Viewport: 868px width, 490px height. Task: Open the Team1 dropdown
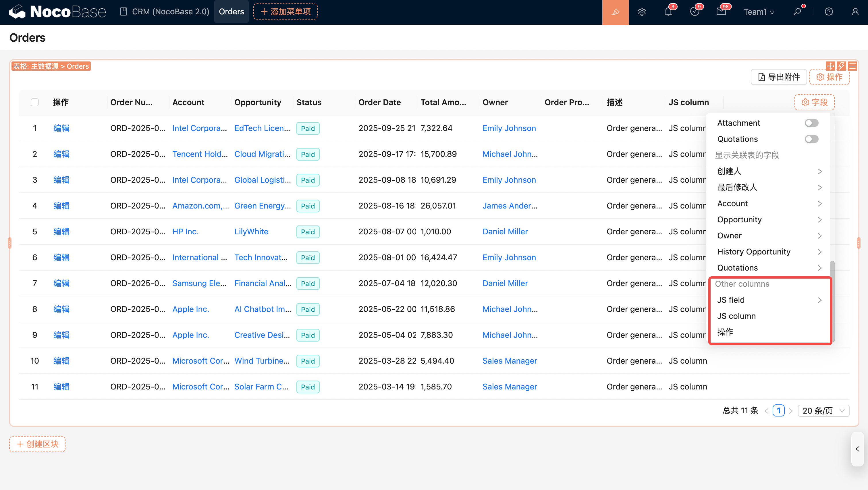pos(759,12)
